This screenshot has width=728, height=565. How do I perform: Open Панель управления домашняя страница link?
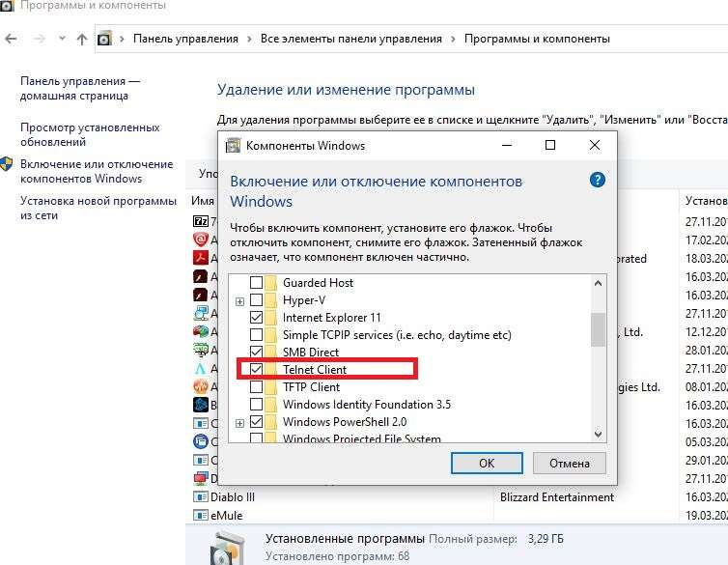click(x=80, y=88)
